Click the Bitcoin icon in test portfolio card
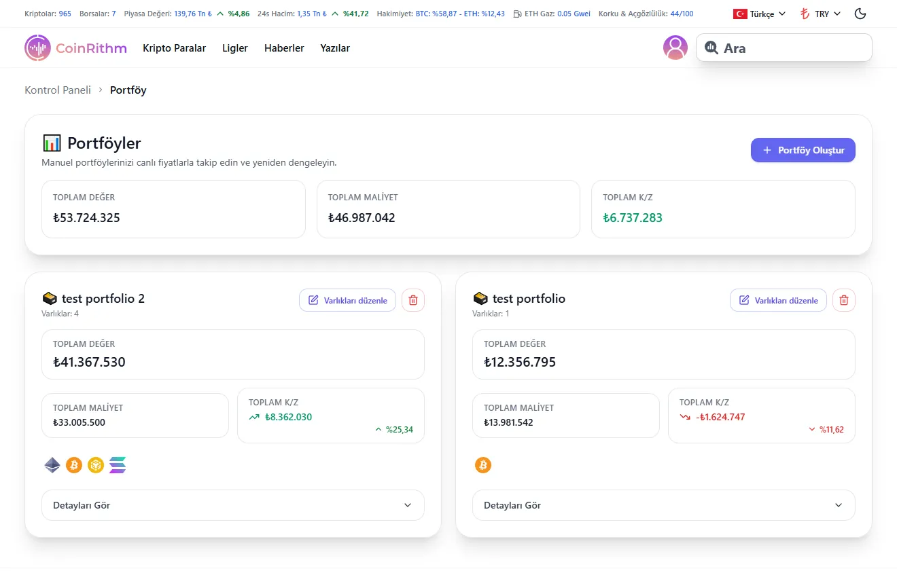This screenshot has width=897, height=588. point(483,465)
